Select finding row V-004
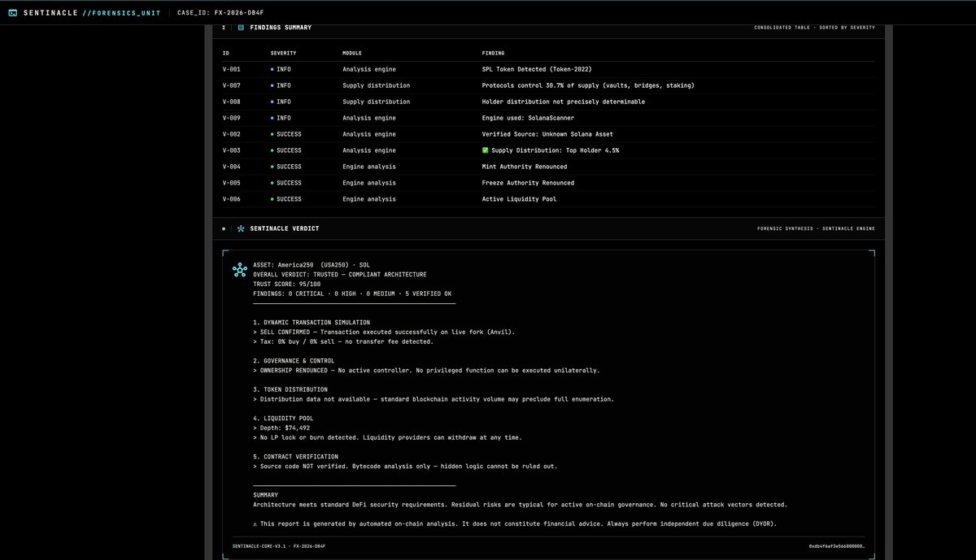 tap(549, 167)
